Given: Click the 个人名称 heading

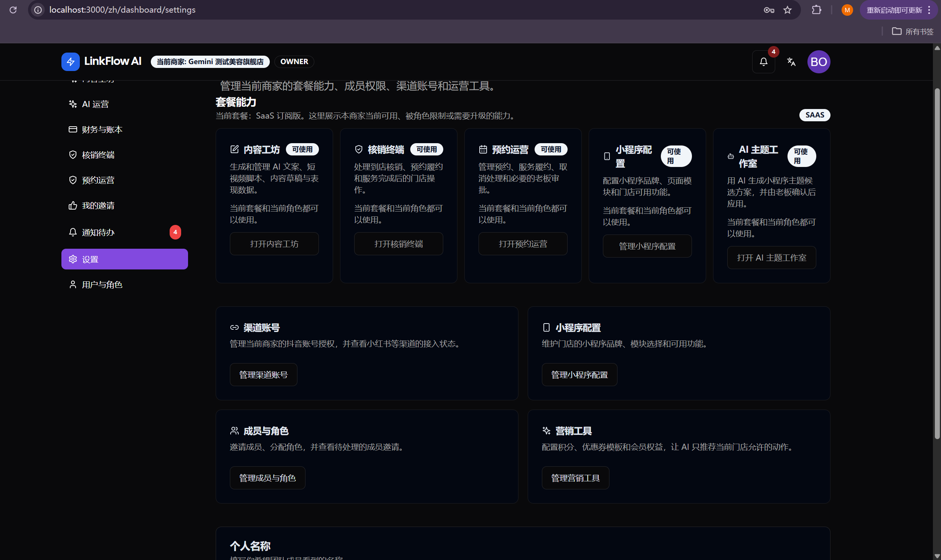Looking at the screenshot, I should (x=250, y=546).
